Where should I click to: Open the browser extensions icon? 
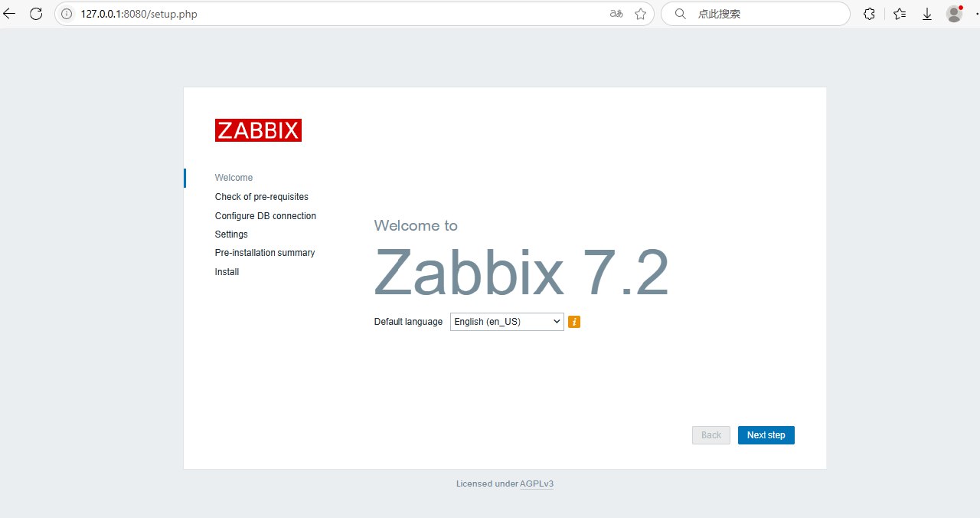869,14
